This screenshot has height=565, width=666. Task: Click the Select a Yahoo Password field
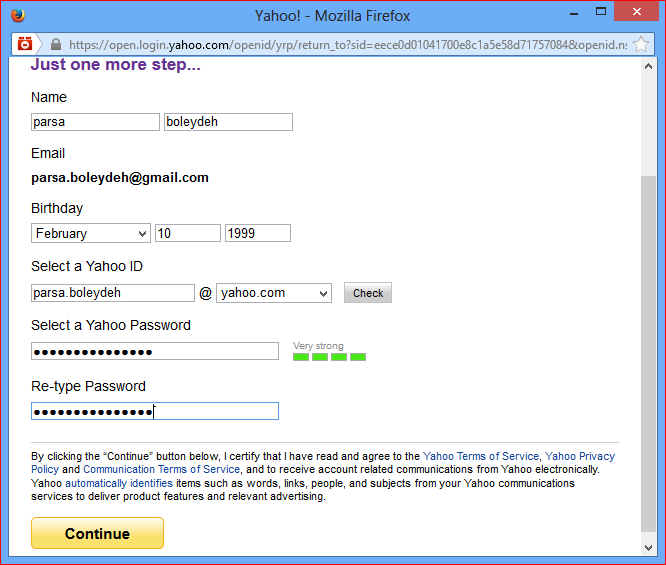coord(155,351)
